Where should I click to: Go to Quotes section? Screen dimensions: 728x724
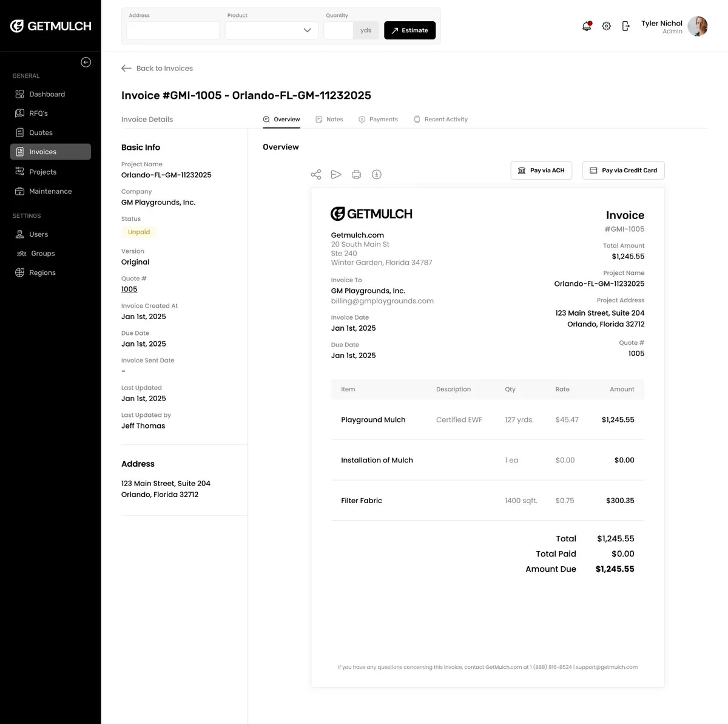[50, 133]
